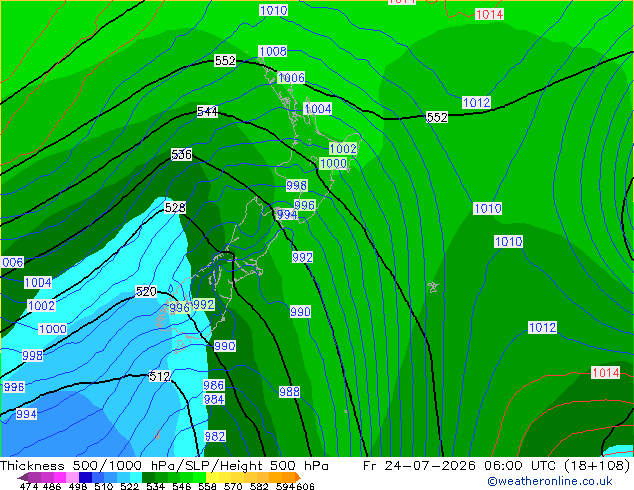
Task: Click the dark blue swatch in thickness legend
Action: point(85,477)
